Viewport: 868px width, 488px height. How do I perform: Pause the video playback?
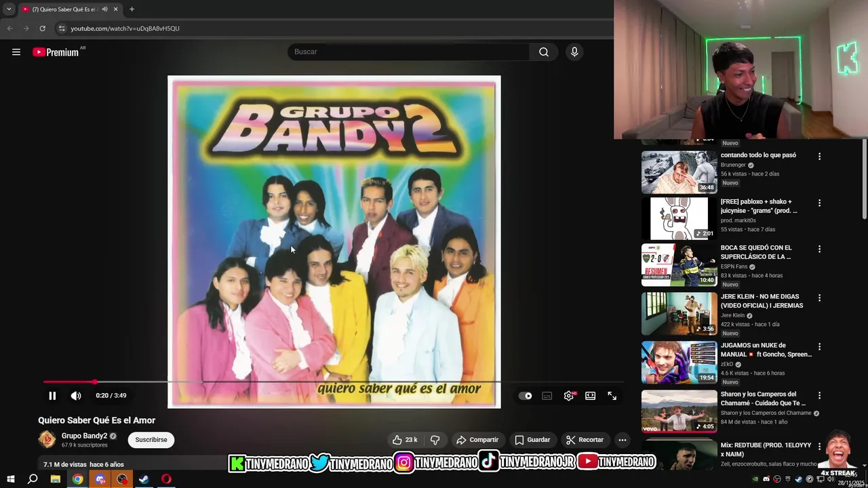click(52, 396)
